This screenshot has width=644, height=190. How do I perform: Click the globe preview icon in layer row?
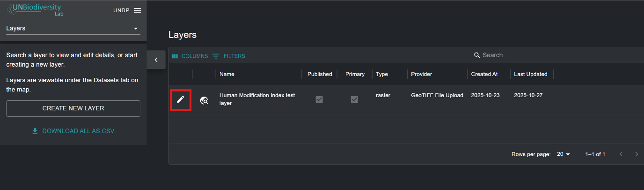204,100
